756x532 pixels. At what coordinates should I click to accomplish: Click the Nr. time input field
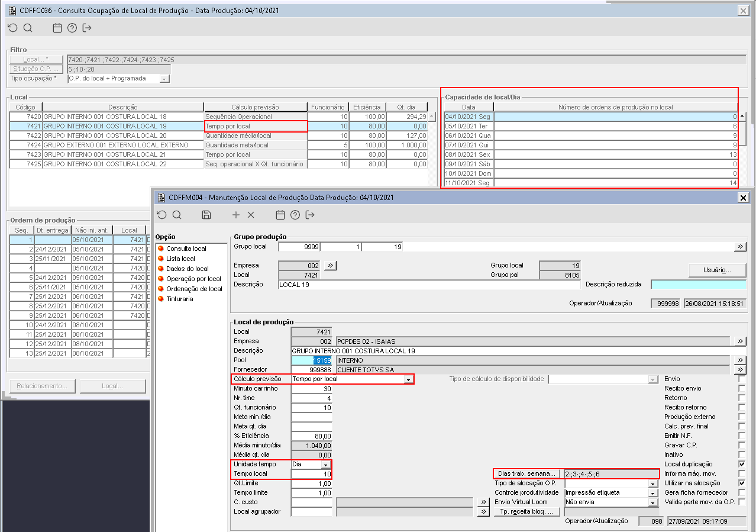tap(312, 398)
